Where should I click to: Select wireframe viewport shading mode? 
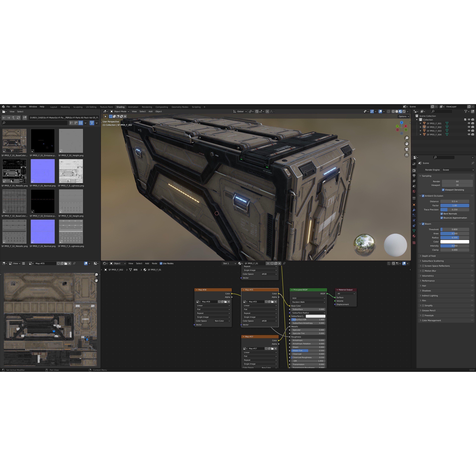pyautogui.click(x=393, y=111)
